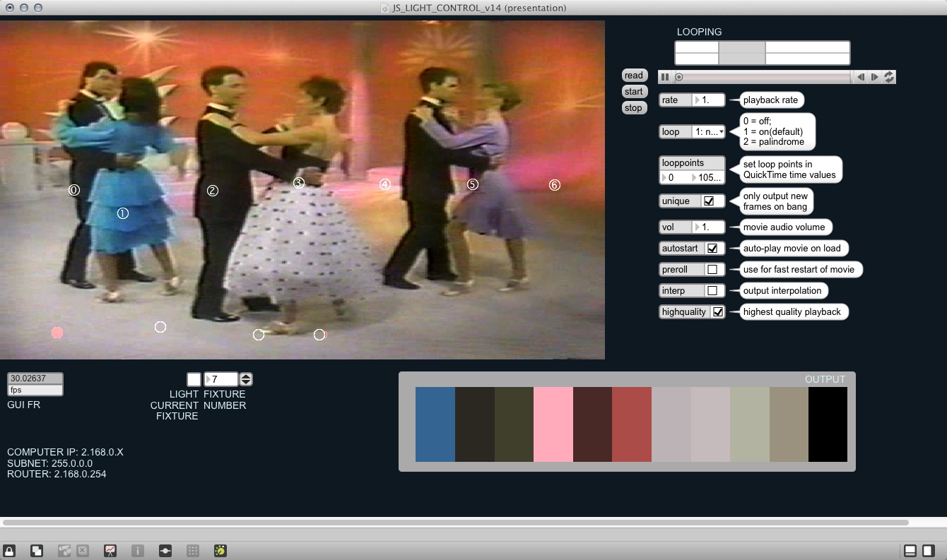Toggle presentation mode easel icon
The image size is (947, 560).
coord(110,551)
